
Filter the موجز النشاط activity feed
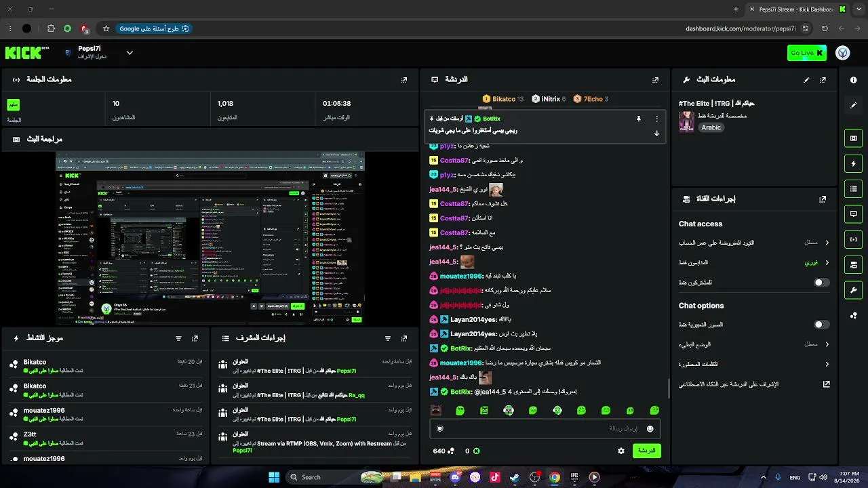point(178,338)
